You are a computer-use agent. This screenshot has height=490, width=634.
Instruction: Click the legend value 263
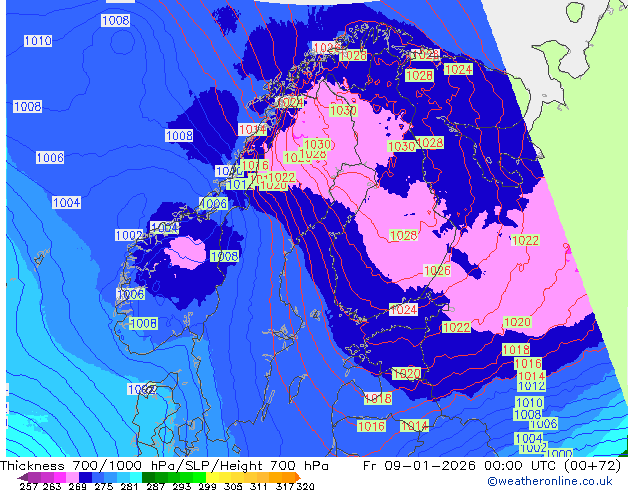tap(52, 486)
